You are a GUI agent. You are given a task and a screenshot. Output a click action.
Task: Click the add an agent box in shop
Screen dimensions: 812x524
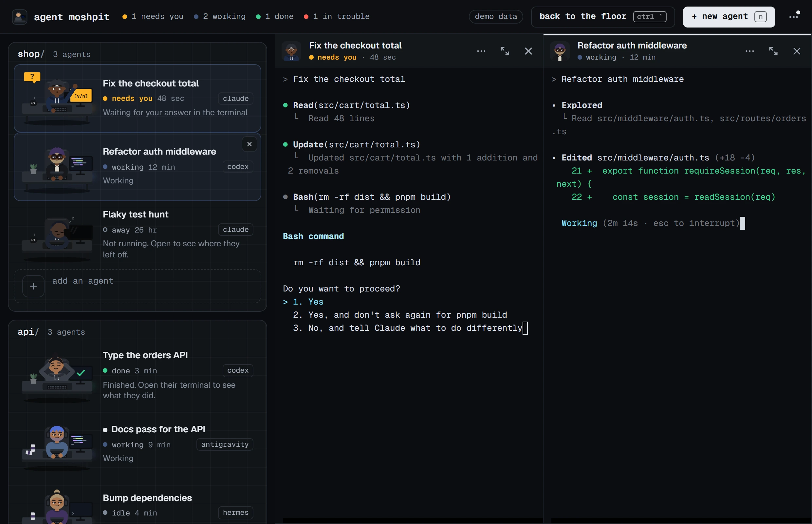tap(138, 286)
